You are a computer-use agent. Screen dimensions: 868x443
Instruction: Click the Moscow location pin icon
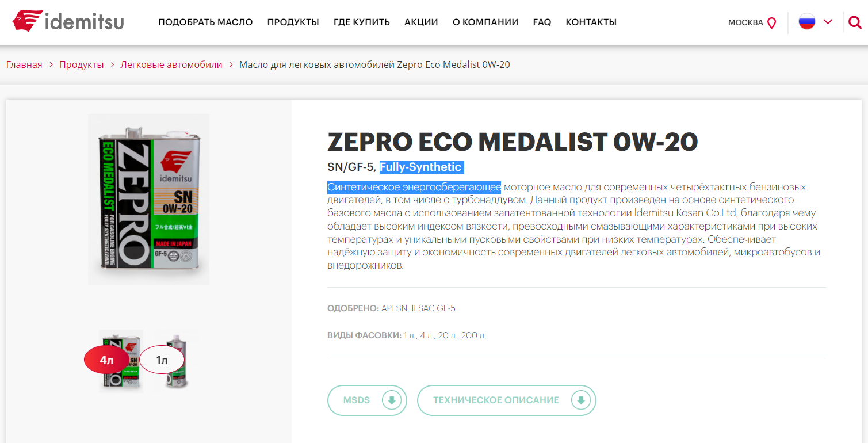coord(772,23)
